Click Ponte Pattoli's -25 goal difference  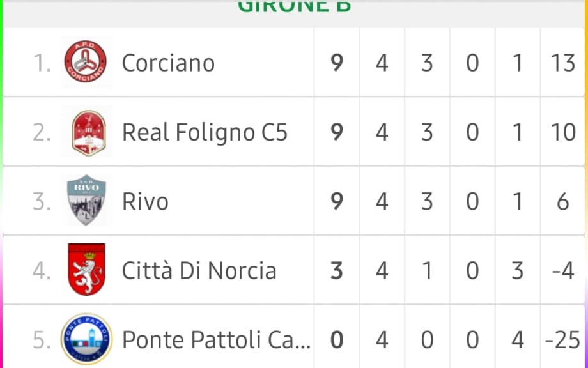coord(562,340)
